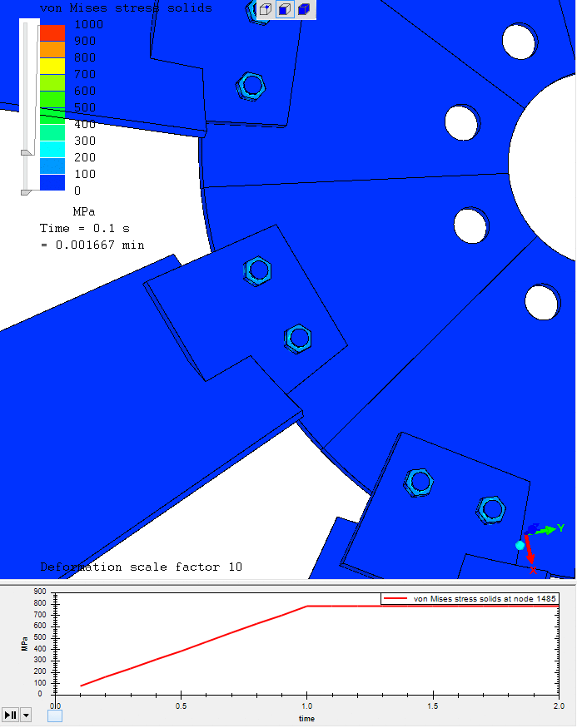
Task: Click the cyan node marker near the triad
Action: tap(520, 546)
